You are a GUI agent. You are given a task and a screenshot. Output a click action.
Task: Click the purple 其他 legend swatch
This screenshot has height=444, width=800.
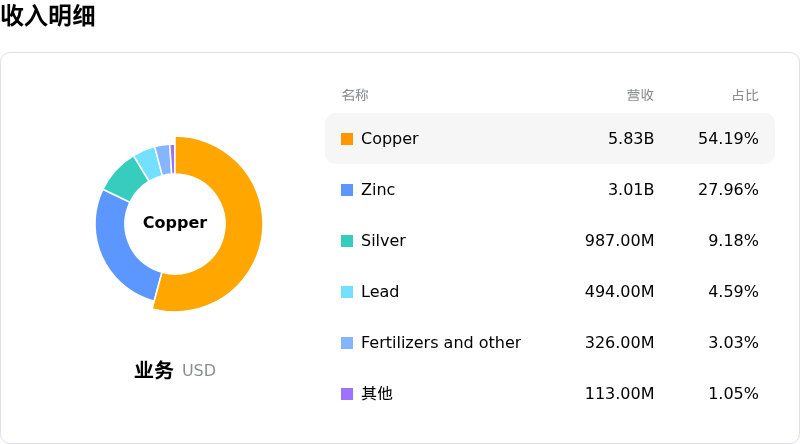click(347, 394)
